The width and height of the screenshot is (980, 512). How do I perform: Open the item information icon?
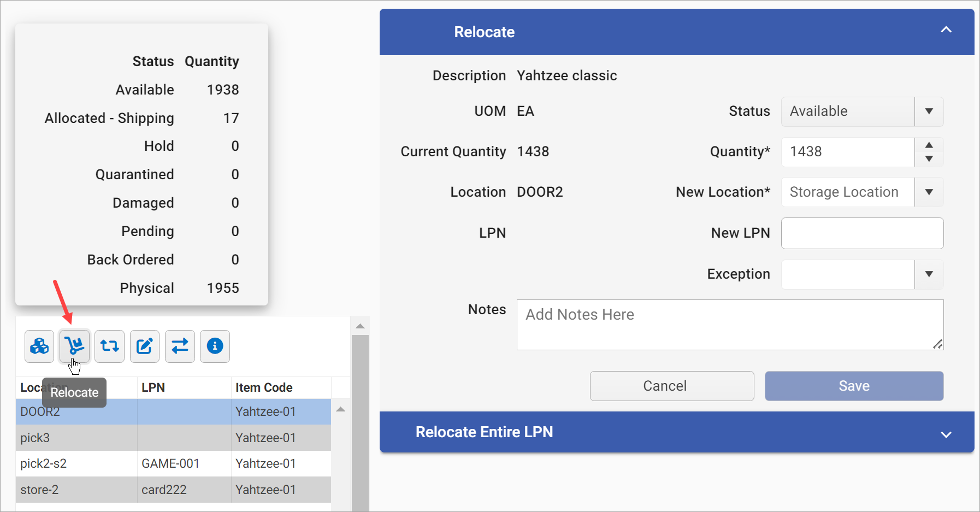pos(215,346)
